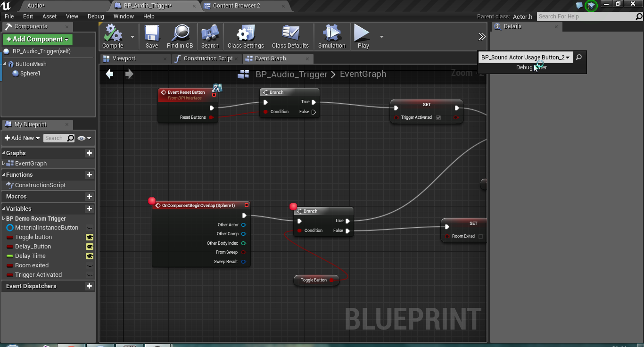Compile the blueprint

coord(113,37)
